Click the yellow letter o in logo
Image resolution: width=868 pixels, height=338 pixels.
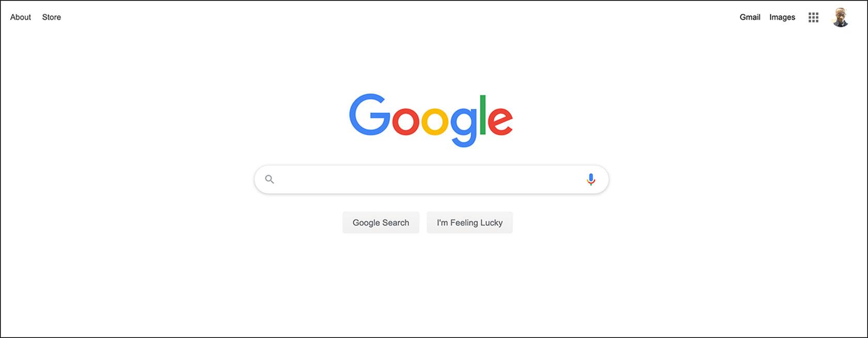[x=434, y=122]
